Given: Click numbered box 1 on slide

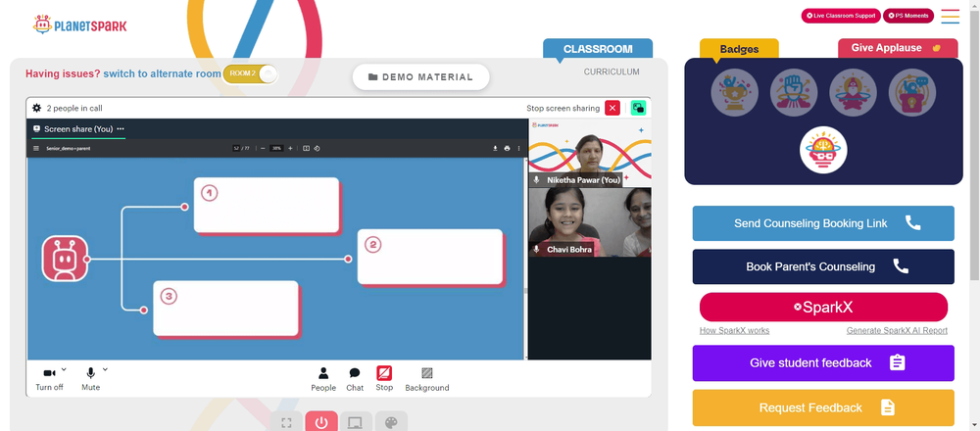Looking at the screenshot, I should (267, 205).
